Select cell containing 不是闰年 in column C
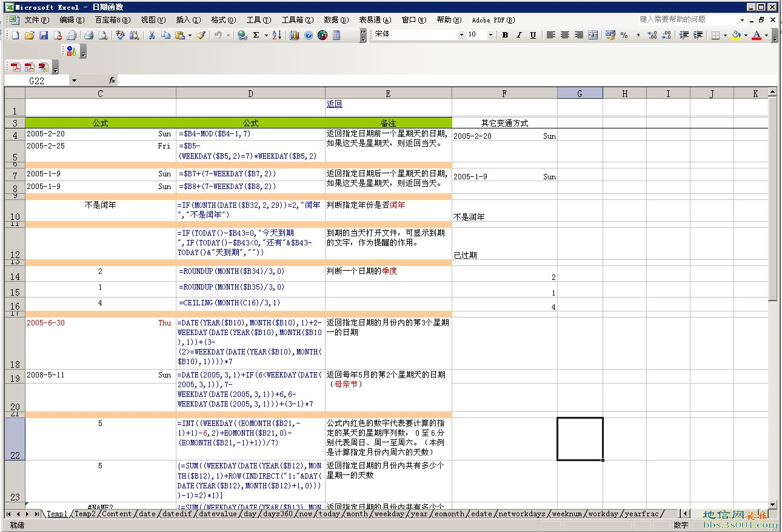 (x=101, y=210)
